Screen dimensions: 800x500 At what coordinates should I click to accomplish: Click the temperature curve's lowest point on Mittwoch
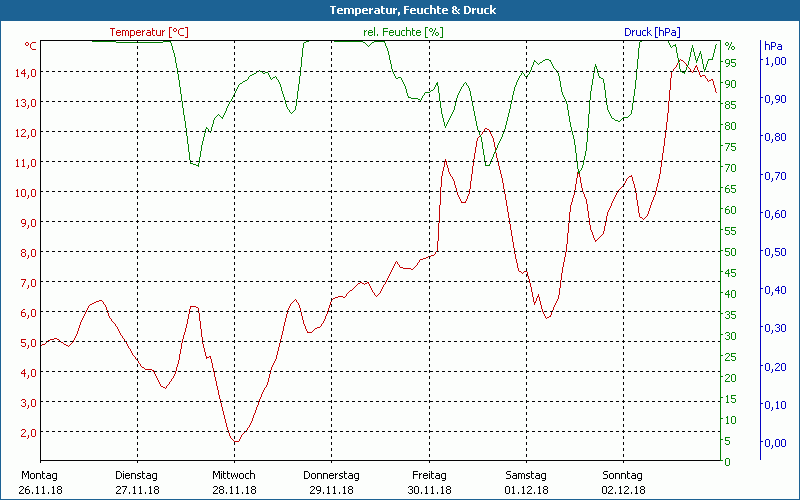[235, 441]
